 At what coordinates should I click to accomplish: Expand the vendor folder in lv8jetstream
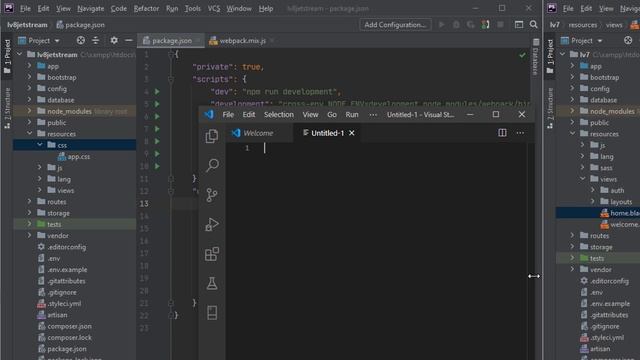(29, 236)
